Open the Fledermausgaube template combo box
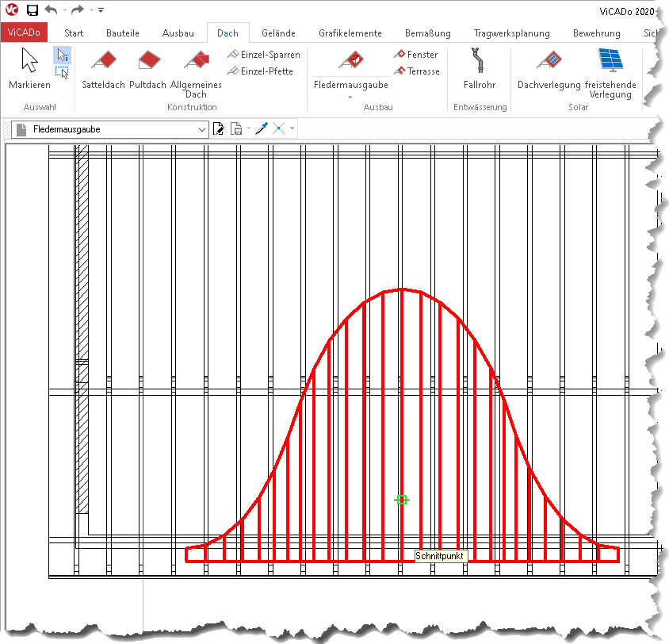The image size is (669, 644). pyautogui.click(x=110, y=129)
